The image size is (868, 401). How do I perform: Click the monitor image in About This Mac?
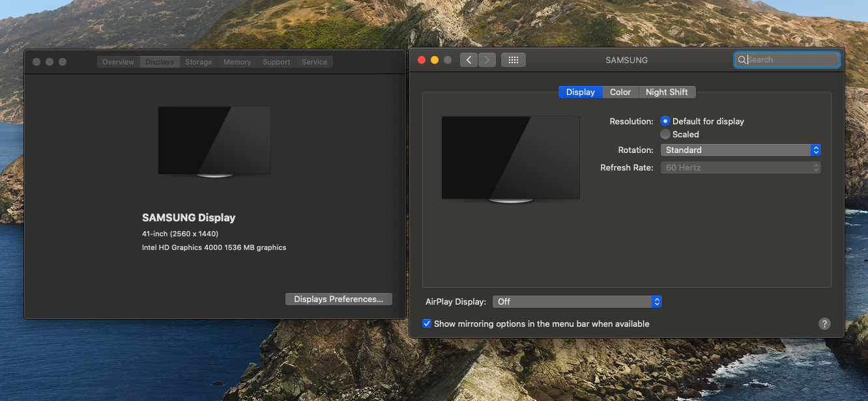point(214,141)
